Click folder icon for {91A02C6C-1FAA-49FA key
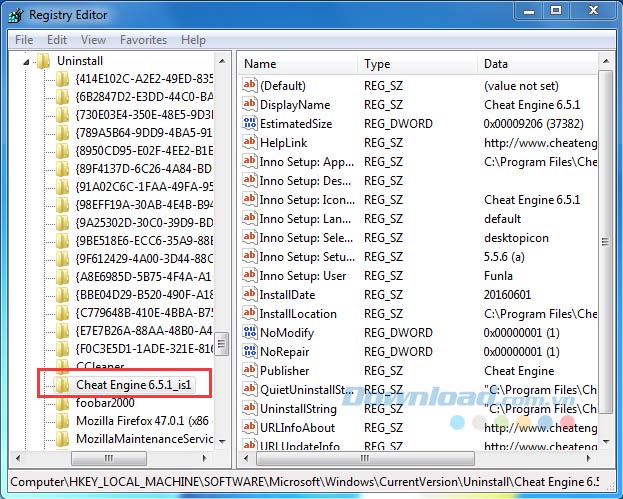 pos(62,186)
